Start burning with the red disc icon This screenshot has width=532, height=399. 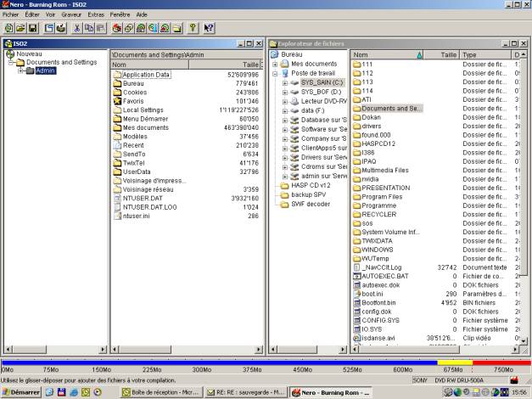coord(117,28)
